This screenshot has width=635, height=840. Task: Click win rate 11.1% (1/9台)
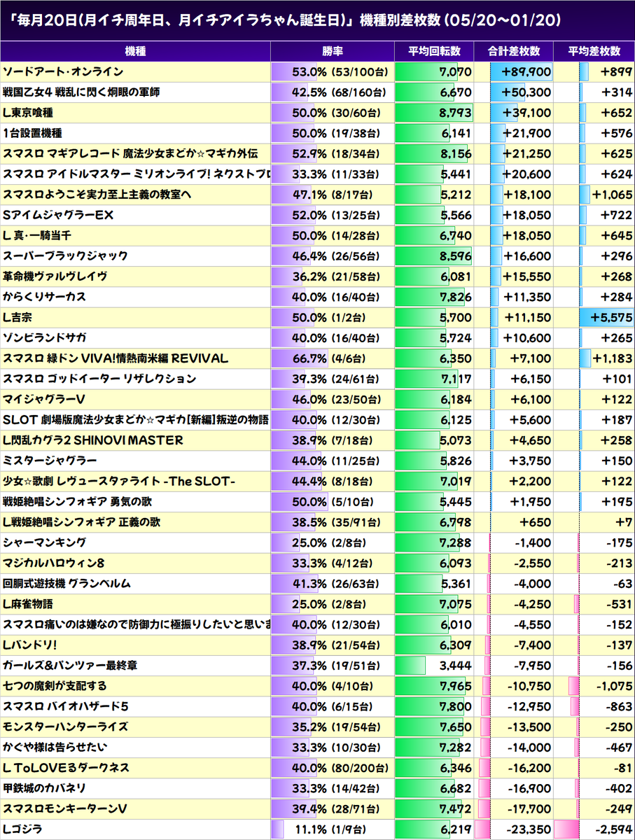333,829
